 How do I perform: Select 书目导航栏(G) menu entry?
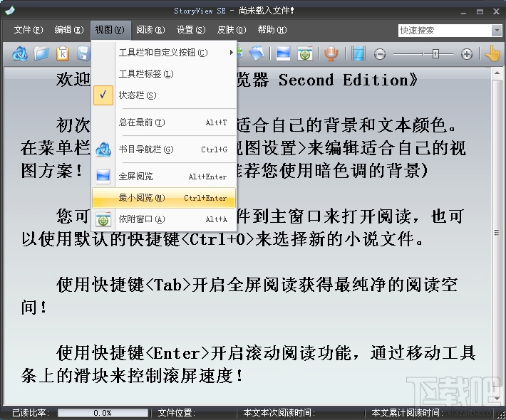click(x=164, y=149)
